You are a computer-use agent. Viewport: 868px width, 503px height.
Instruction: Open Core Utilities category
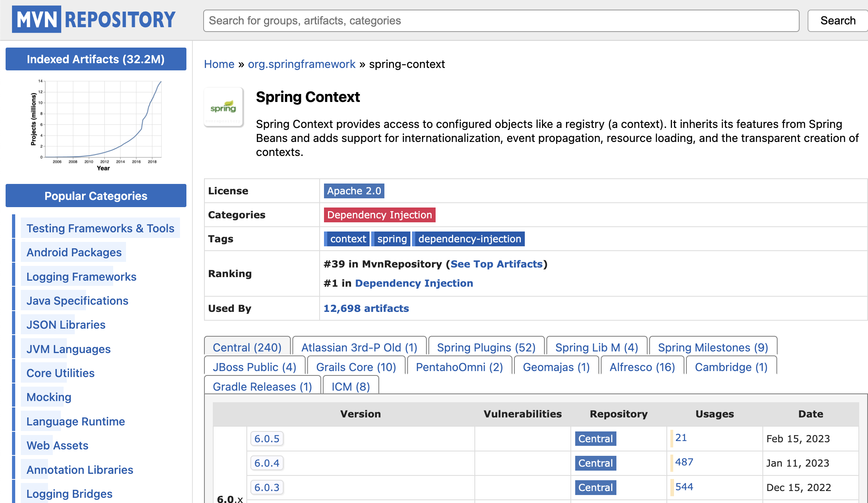click(60, 373)
